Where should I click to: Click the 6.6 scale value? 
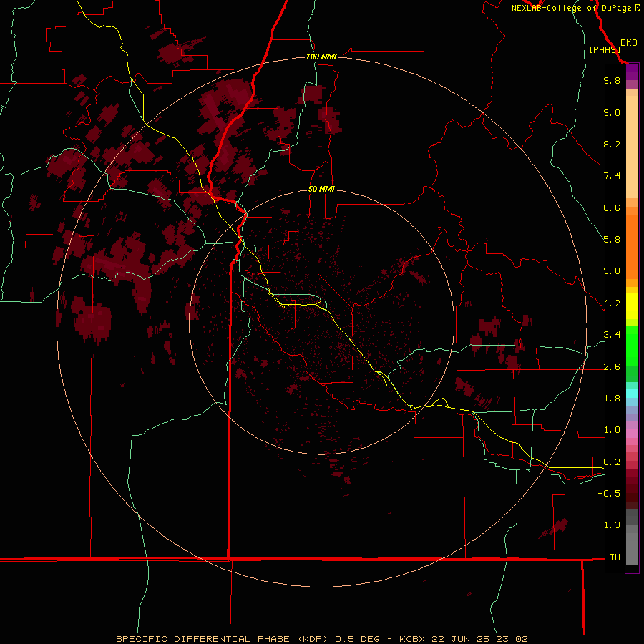coord(612,208)
